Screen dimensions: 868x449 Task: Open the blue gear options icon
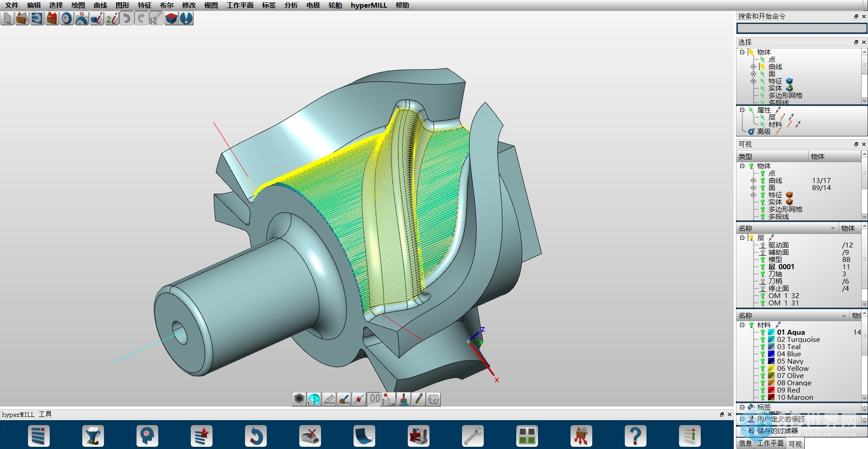tap(67, 19)
